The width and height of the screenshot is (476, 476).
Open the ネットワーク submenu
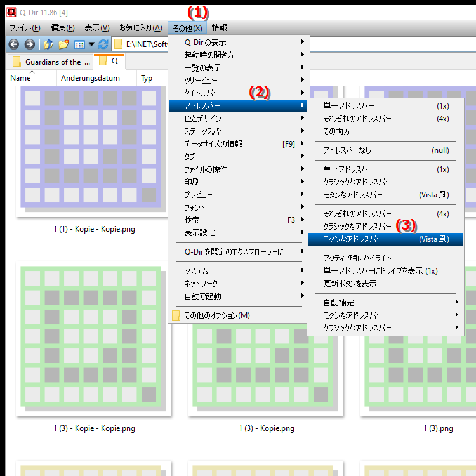point(238,284)
